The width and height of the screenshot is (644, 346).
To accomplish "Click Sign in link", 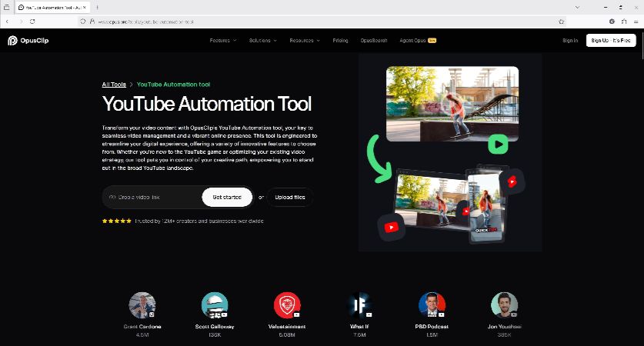I will click(x=570, y=40).
